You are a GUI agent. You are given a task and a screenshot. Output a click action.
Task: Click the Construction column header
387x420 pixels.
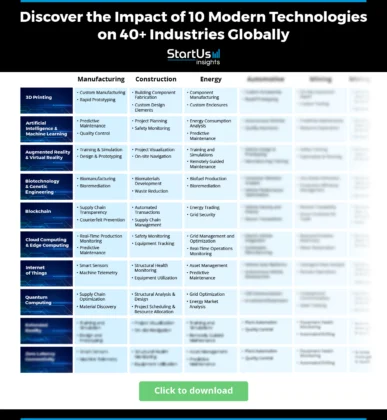(x=156, y=79)
